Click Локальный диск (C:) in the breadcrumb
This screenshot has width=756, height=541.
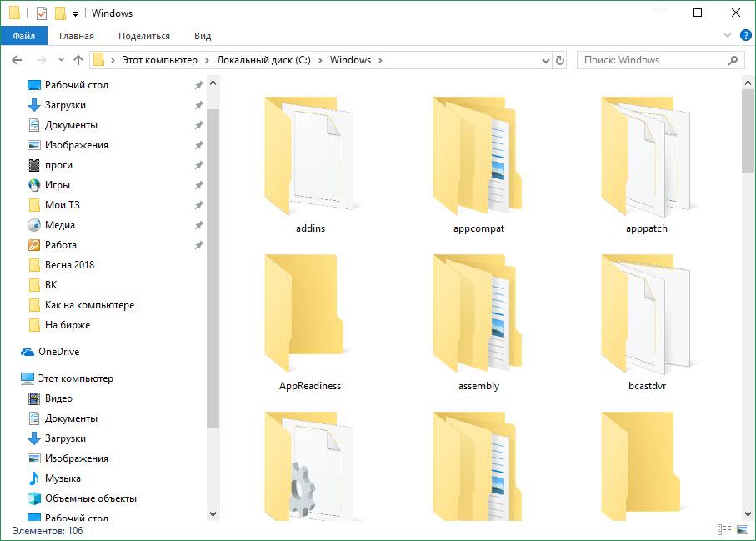[263, 60]
